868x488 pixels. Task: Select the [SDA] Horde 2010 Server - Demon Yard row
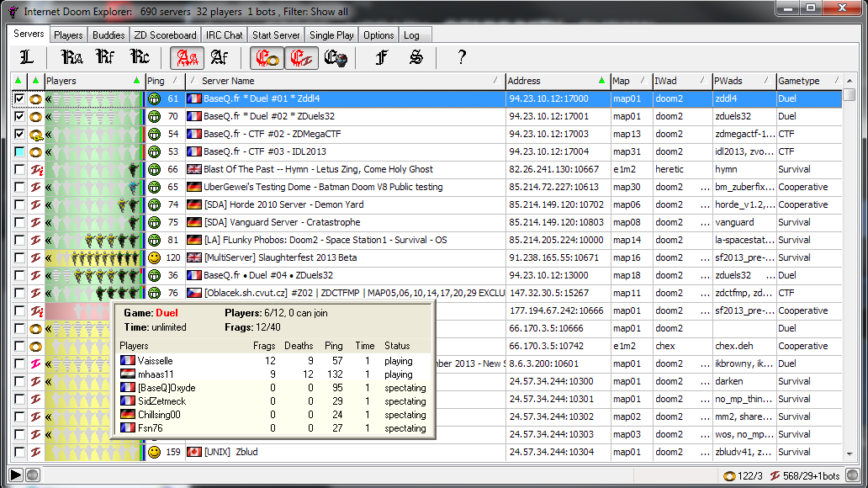point(426,205)
